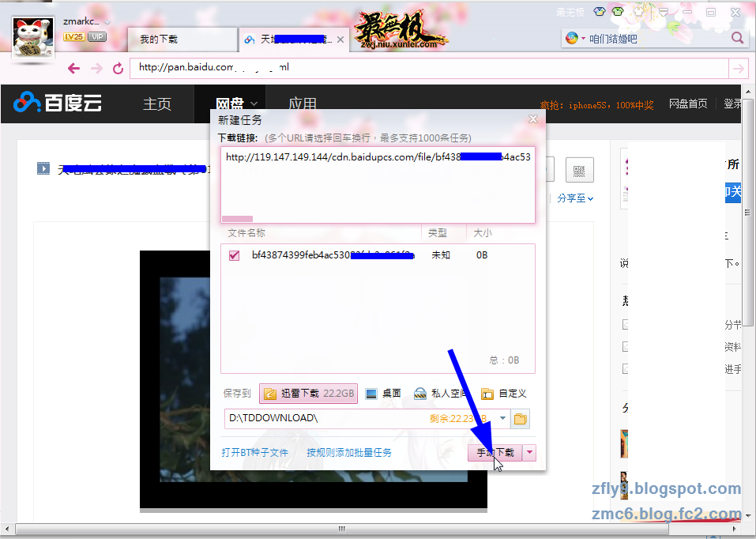This screenshot has width=756, height=539.
Task: Click the video file icon beside the title
Action: tap(43, 168)
